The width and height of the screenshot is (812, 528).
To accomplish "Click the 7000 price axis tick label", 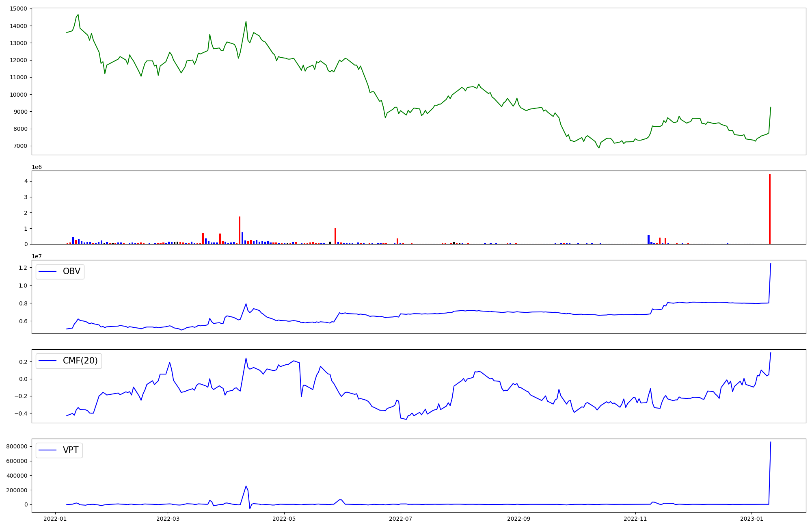I will pos(20,146).
